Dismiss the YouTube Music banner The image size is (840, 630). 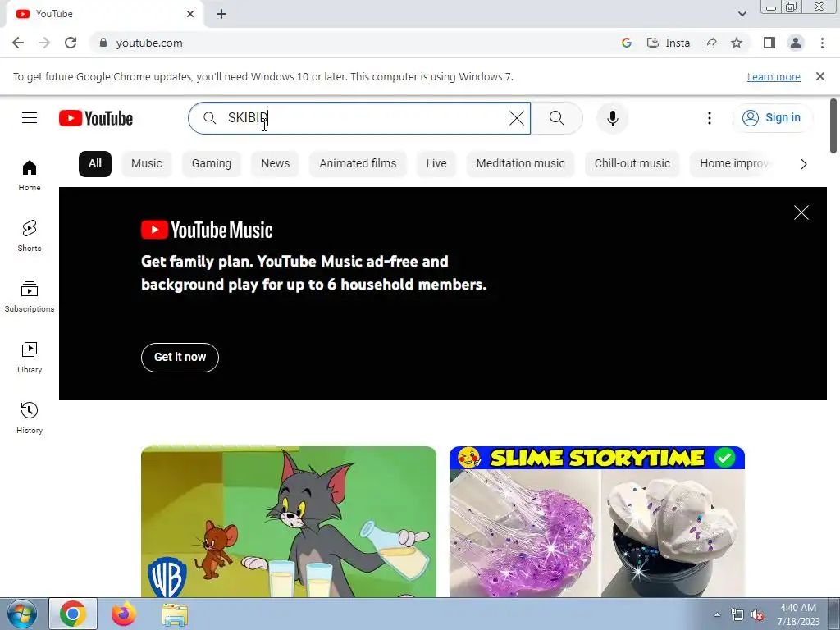pos(801,212)
